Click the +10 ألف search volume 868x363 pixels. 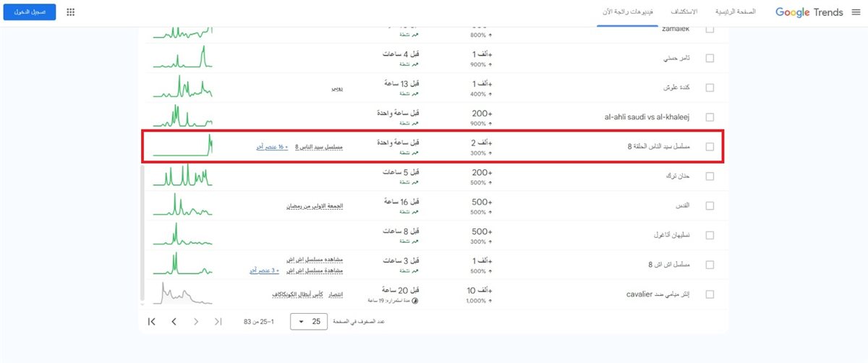pos(480,290)
